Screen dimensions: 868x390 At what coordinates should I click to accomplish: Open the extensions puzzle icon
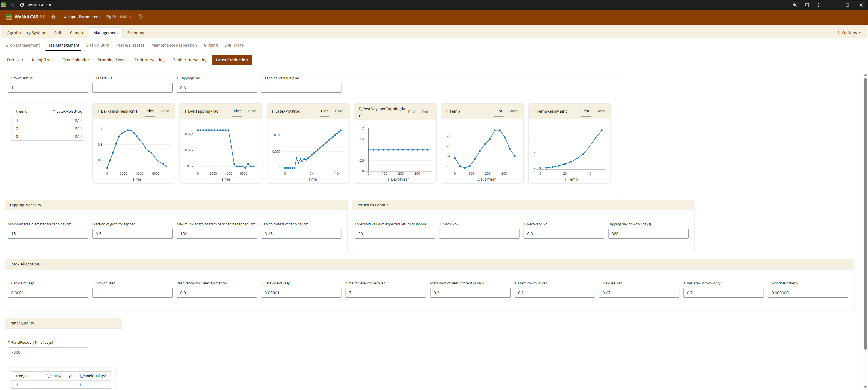[807, 5]
